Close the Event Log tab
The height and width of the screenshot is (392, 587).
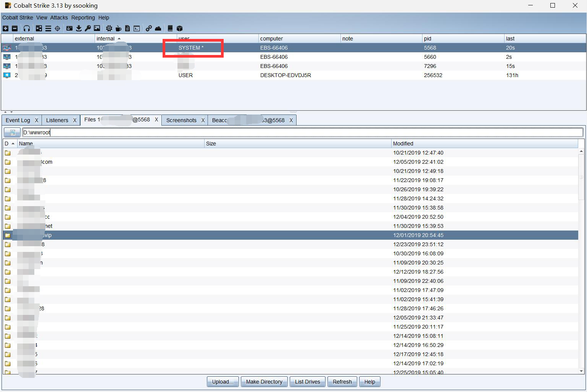[x=37, y=120]
